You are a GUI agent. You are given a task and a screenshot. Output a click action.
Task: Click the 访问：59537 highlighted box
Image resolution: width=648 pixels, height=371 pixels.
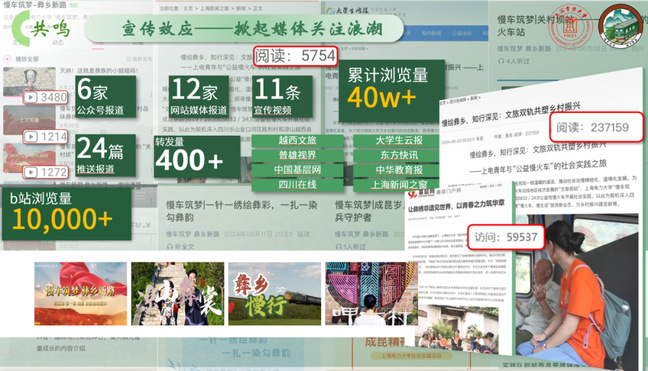(505, 237)
